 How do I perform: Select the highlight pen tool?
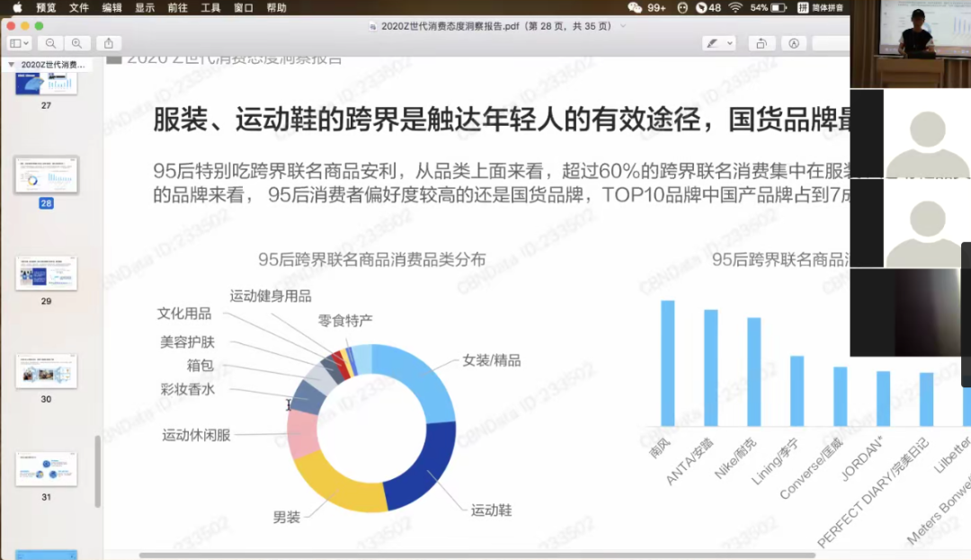(713, 43)
